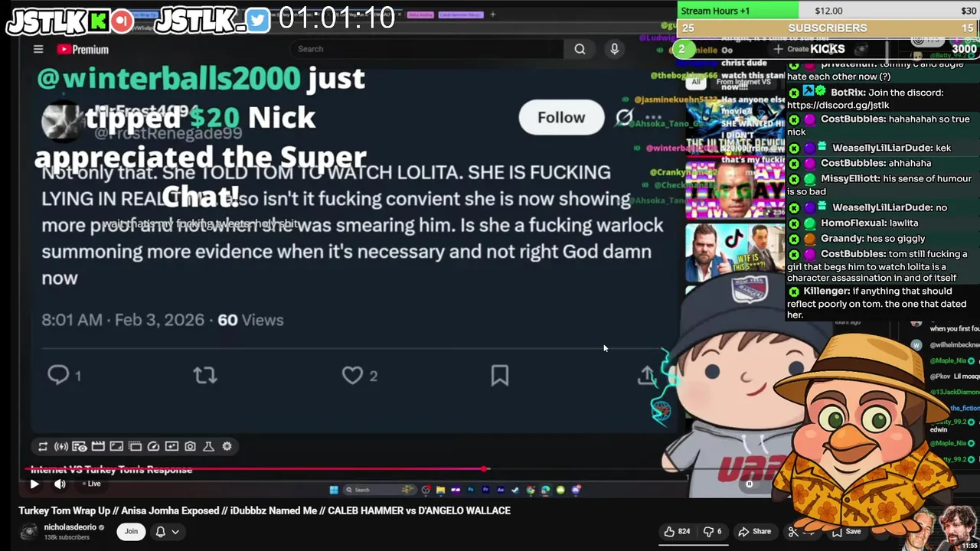Like the tweet via the heart icon
The width and height of the screenshot is (980, 551).
352,375
